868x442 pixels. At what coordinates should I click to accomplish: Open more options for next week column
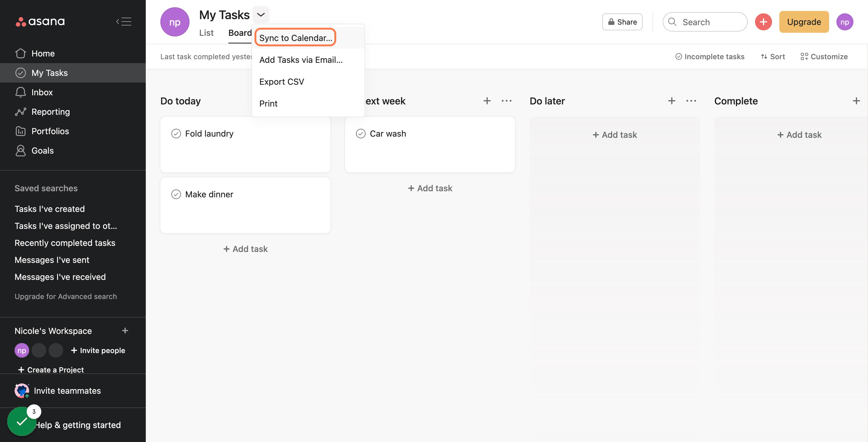point(507,101)
